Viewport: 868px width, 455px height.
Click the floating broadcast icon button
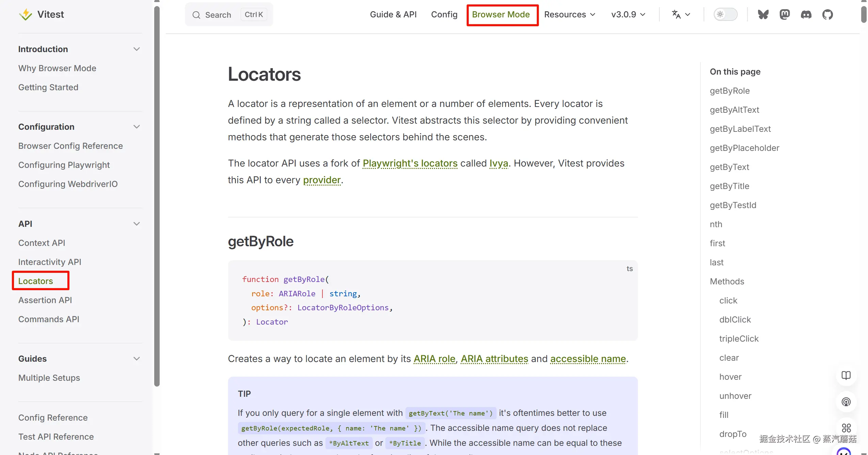coord(846,402)
